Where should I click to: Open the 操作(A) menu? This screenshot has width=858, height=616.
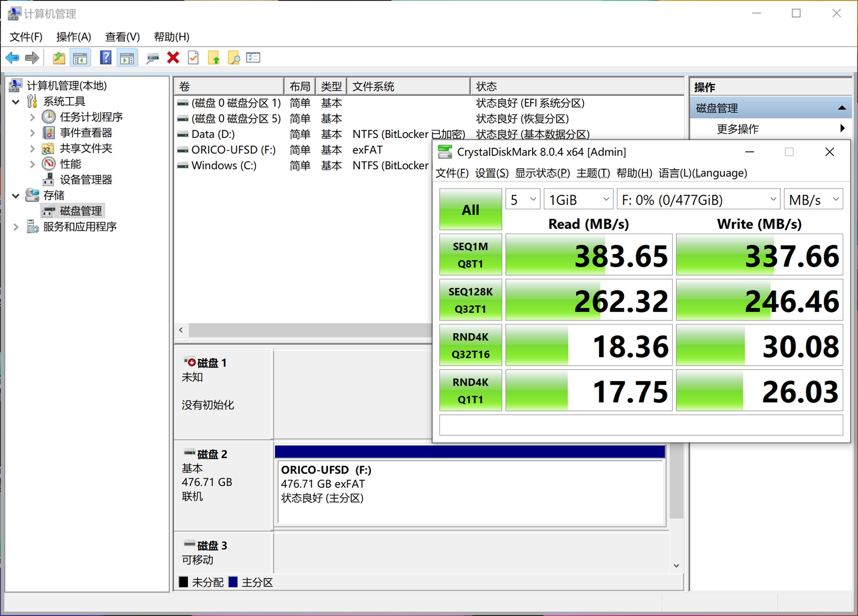point(73,37)
